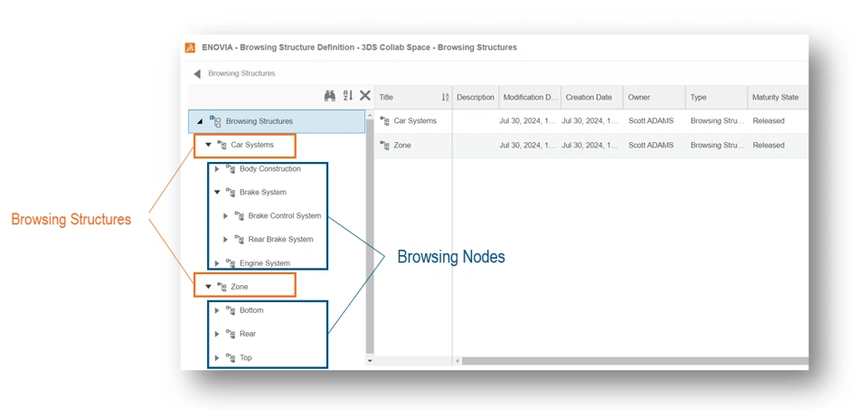Click the Top node icon

click(231, 358)
